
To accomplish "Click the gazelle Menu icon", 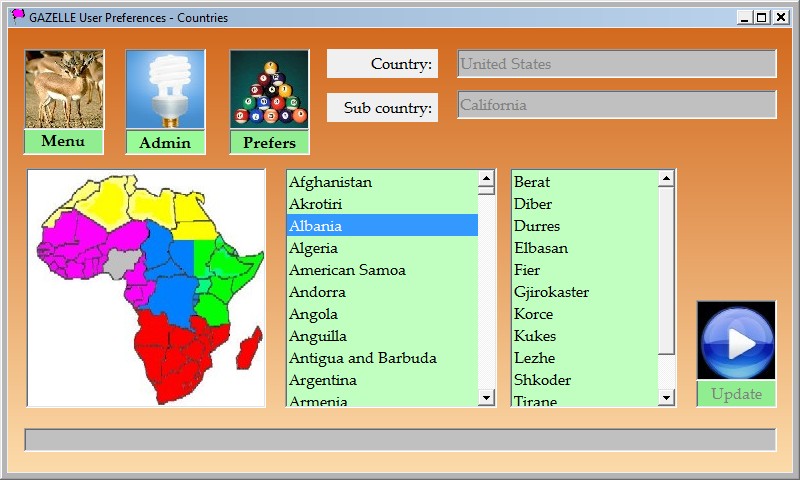I will [x=64, y=90].
